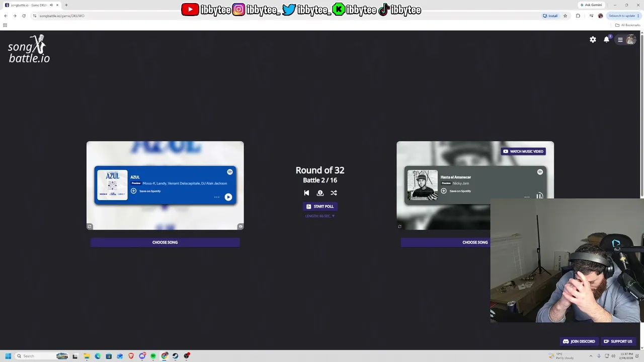The image size is (644, 362).
Task: Open the All Bookmarks folder
Action: pos(627,25)
